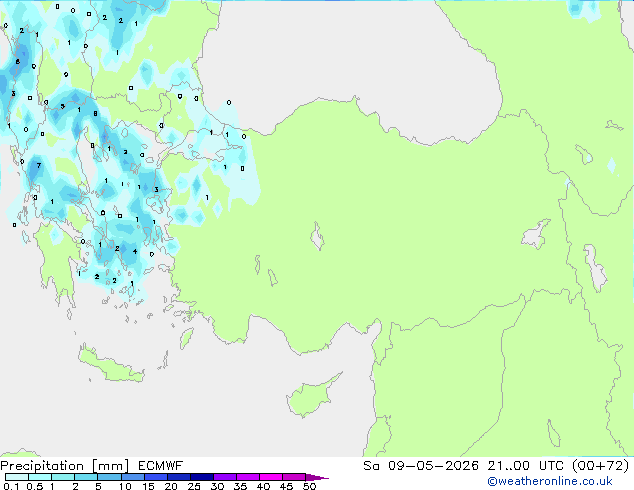
Task: Click the 'UTC' label in the timestamp
Action: (551, 466)
